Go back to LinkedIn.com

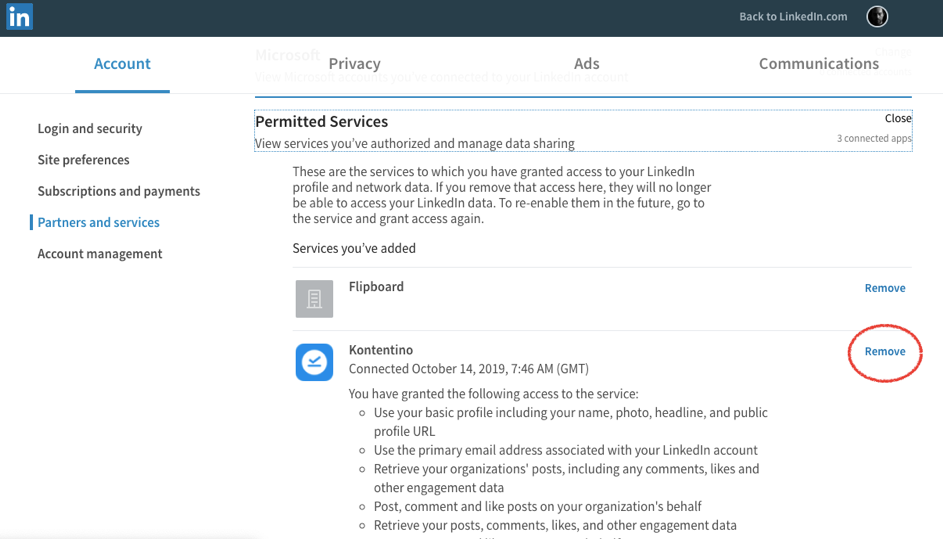click(x=793, y=17)
